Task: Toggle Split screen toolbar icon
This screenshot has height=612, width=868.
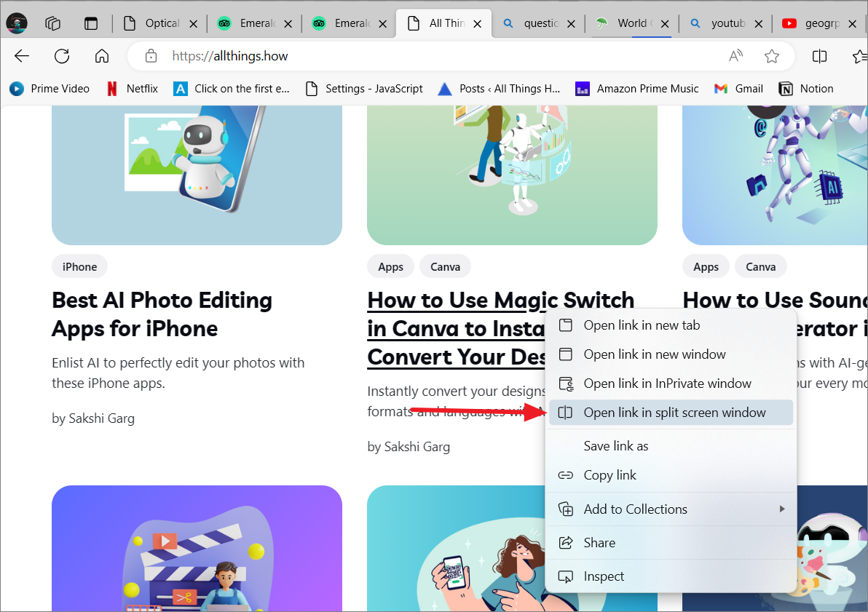Action: pyautogui.click(x=819, y=56)
